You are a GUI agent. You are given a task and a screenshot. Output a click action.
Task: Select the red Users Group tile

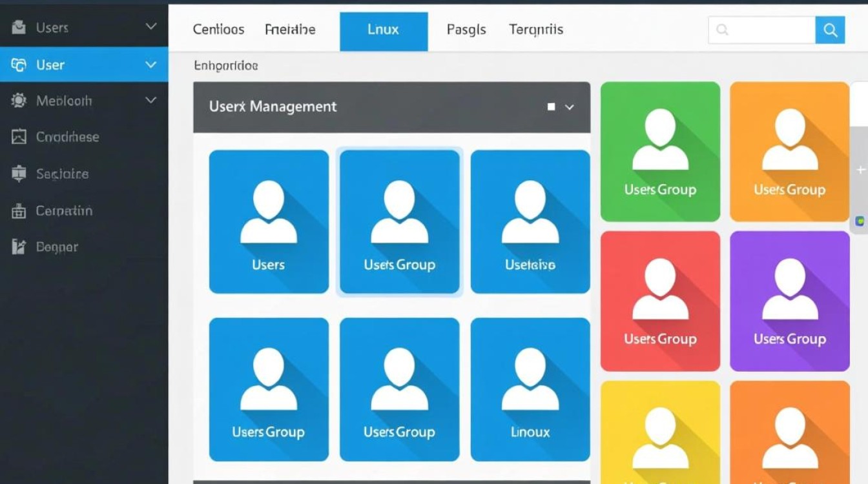[660, 301]
